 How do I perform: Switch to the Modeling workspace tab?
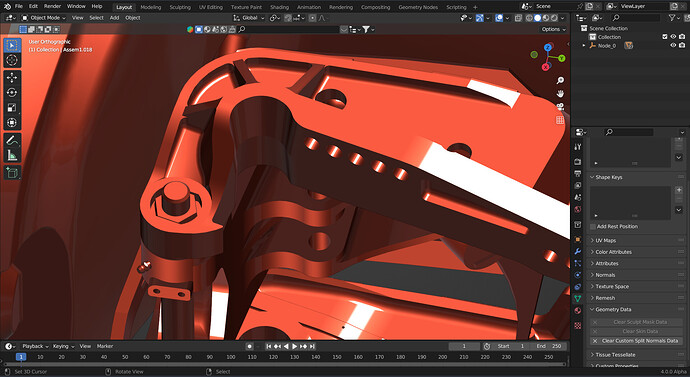click(x=150, y=7)
